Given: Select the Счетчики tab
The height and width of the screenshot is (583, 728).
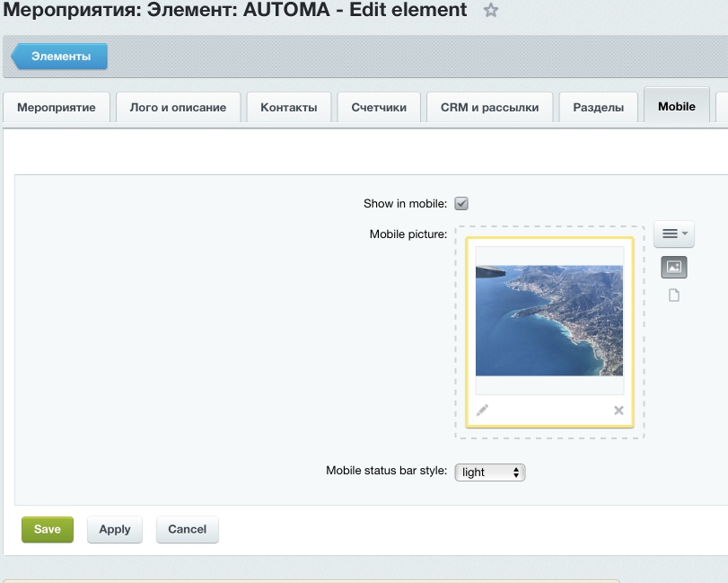Looking at the screenshot, I should (x=379, y=107).
